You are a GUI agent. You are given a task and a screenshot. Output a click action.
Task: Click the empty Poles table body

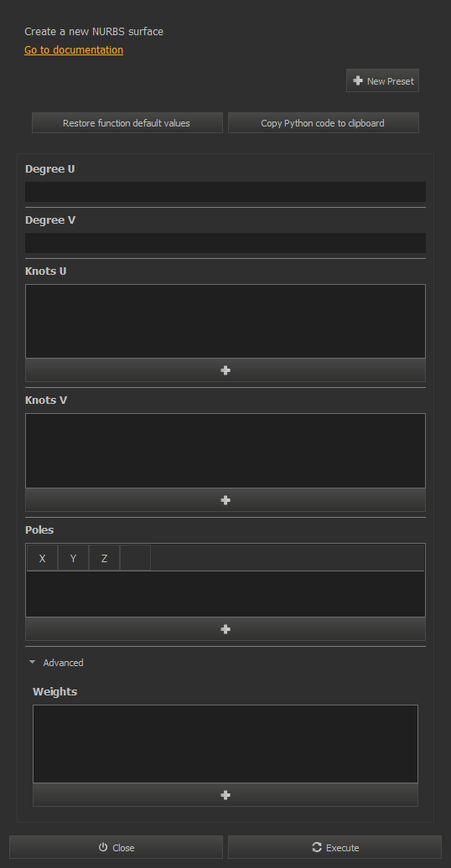pyautogui.click(x=225, y=593)
